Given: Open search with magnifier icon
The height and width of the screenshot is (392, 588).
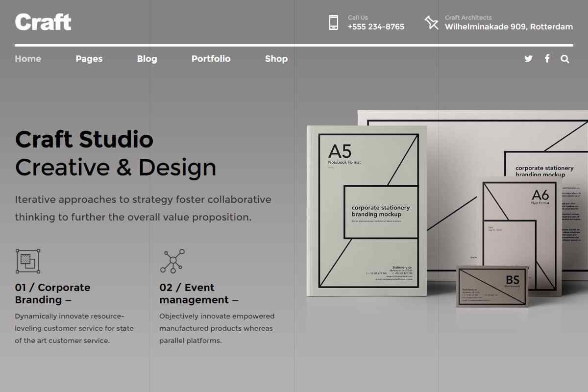Looking at the screenshot, I should [x=565, y=59].
